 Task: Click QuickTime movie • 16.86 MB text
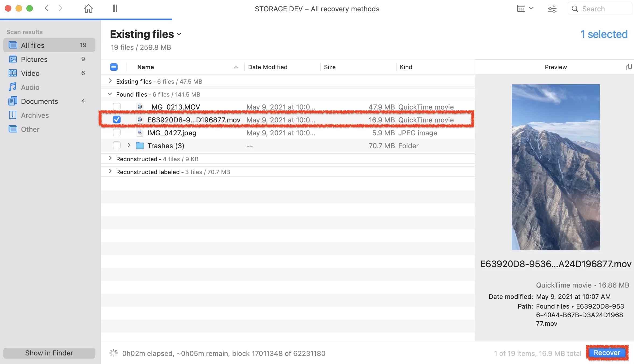click(583, 285)
